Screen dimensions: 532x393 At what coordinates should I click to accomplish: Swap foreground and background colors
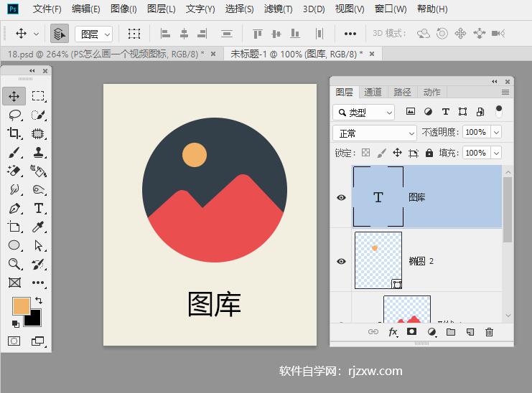pyautogui.click(x=39, y=300)
